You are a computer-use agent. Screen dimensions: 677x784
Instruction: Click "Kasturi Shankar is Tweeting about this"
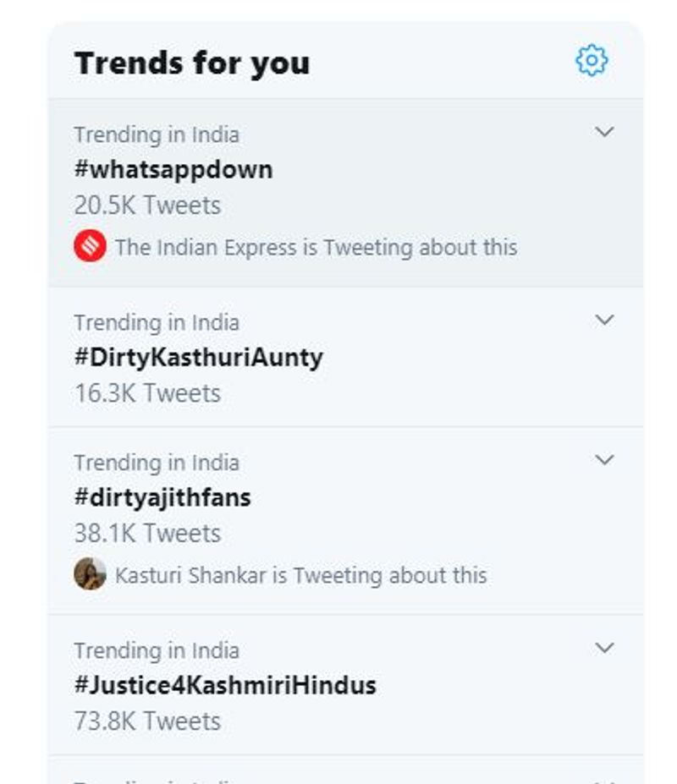[300, 575]
